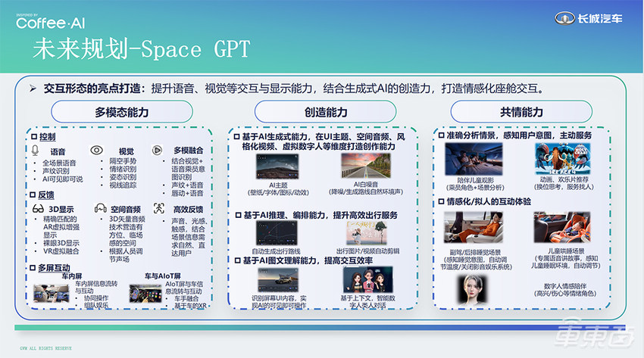The width and height of the screenshot is (644, 358).
Task: Click the 多屏互动 section heading
Action: click(54, 268)
